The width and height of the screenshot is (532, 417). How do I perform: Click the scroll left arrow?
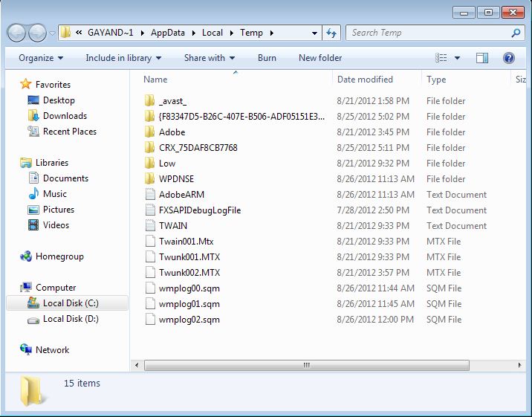pos(137,366)
